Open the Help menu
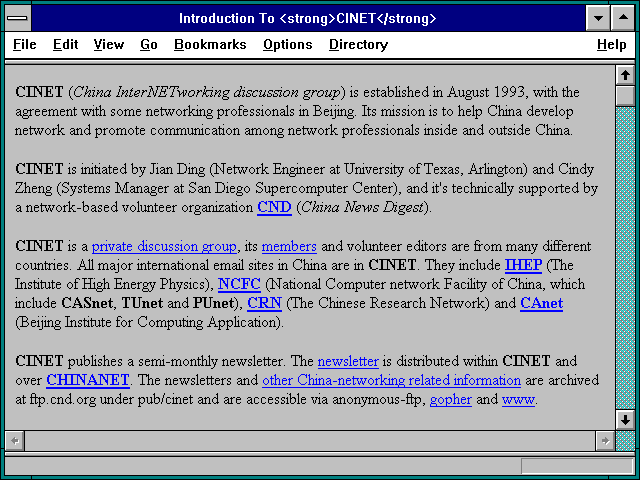This screenshot has width=640, height=480. 611,44
